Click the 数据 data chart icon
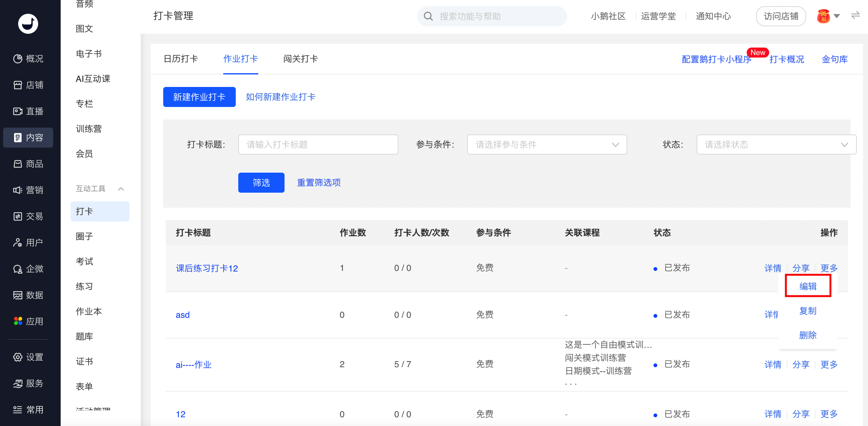868x426 pixels. pos(18,295)
